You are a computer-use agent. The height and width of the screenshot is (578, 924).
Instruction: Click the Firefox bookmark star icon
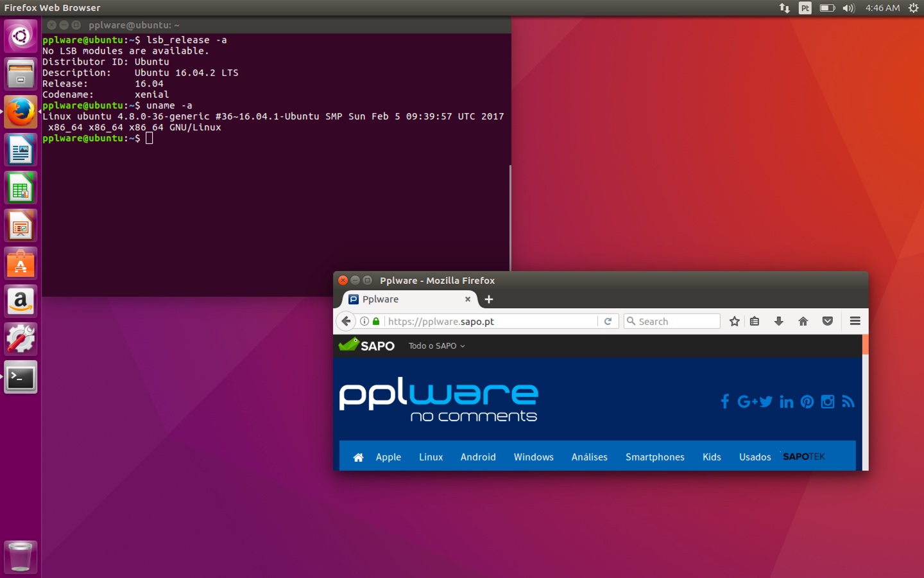point(735,321)
